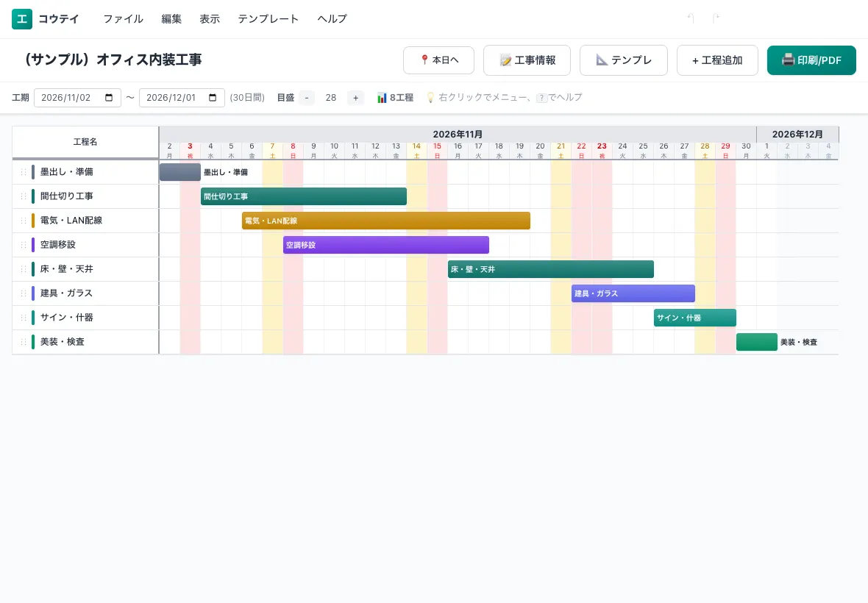Click the 美装・検査 process name

coord(62,343)
